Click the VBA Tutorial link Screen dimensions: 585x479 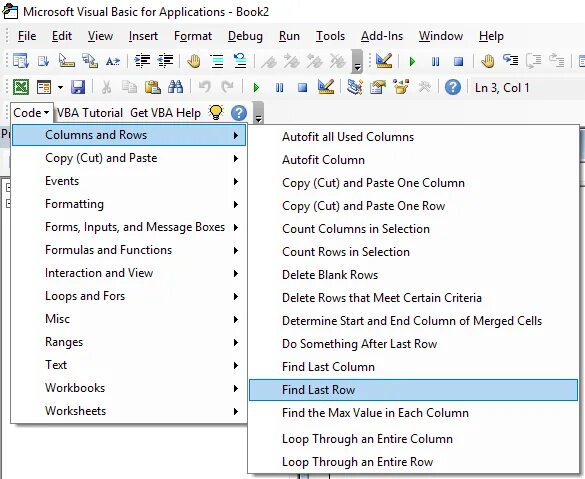90,113
